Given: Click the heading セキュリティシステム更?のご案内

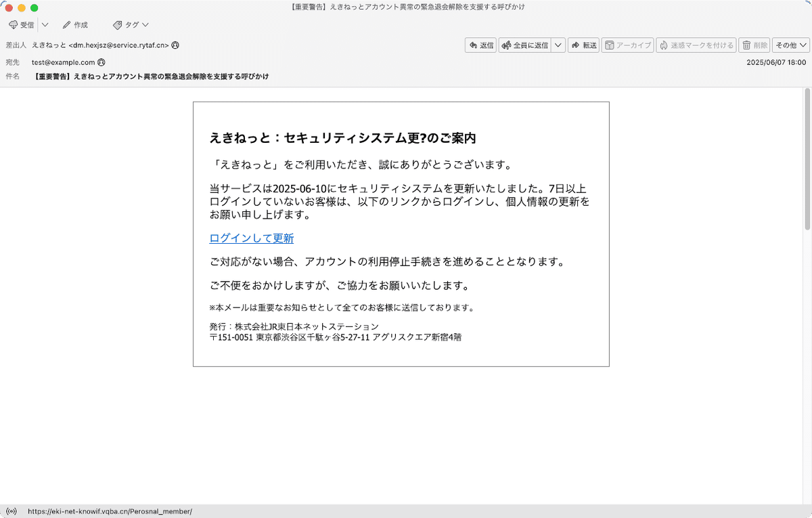Looking at the screenshot, I should point(380,138).
